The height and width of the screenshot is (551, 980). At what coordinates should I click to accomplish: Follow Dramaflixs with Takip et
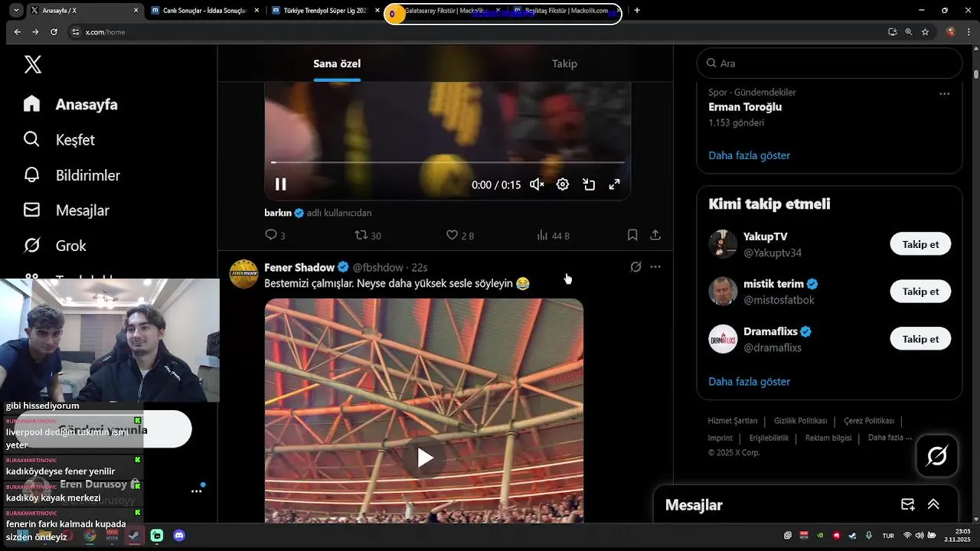pos(920,339)
